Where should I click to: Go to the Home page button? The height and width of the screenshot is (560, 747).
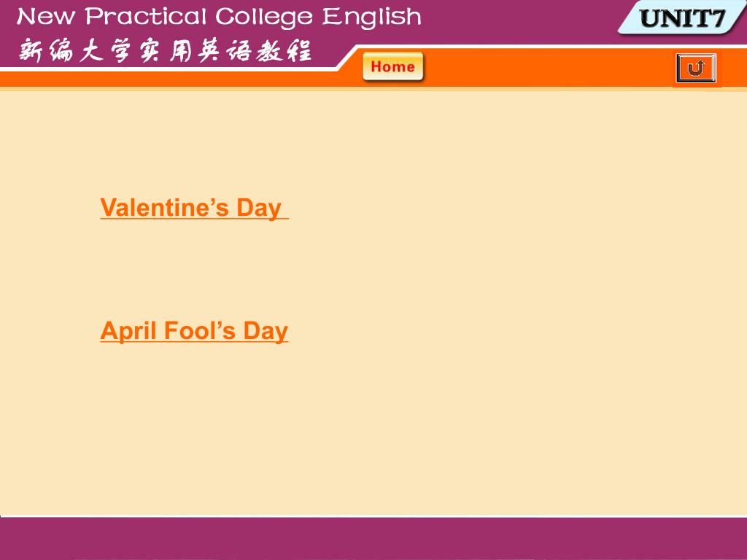pyautogui.click(x=393, y=66)
